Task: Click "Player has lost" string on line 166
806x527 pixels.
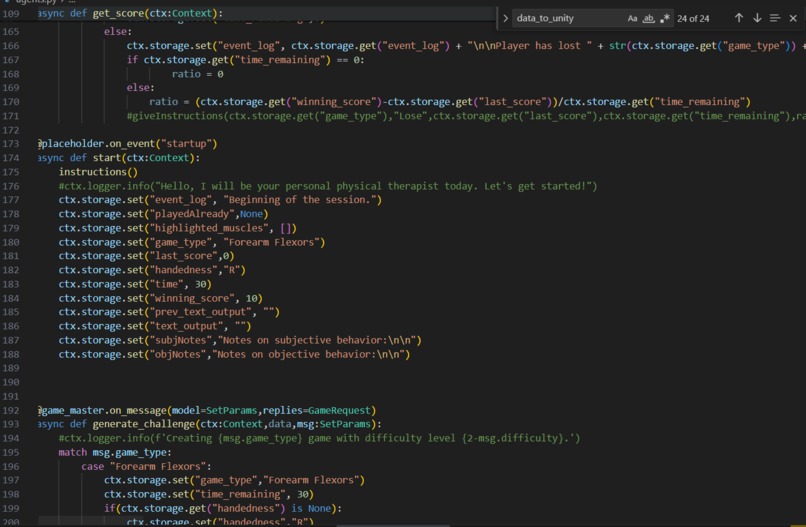Action: point(529,46)
